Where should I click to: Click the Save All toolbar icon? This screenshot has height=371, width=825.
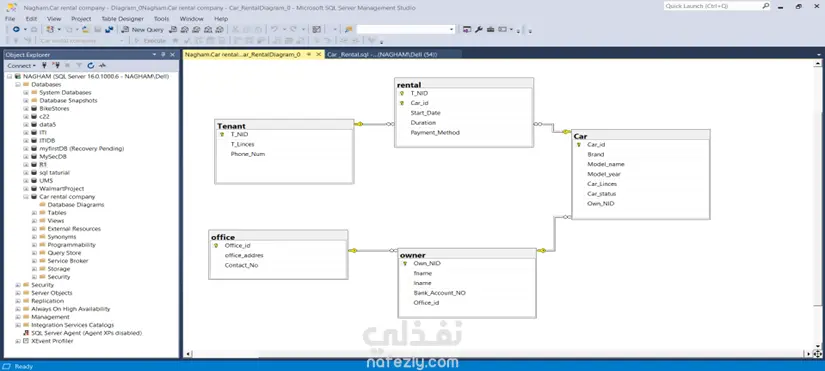(x=108, y=29)
